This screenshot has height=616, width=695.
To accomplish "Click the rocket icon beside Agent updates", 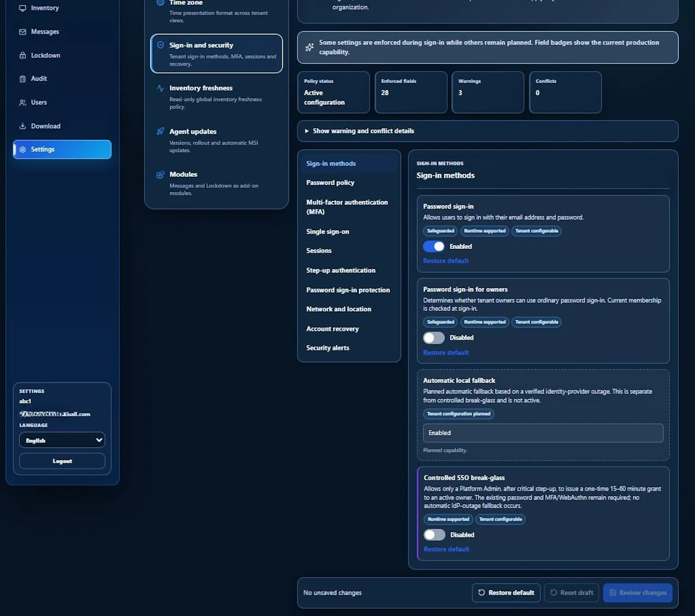I will pos(160,131).
